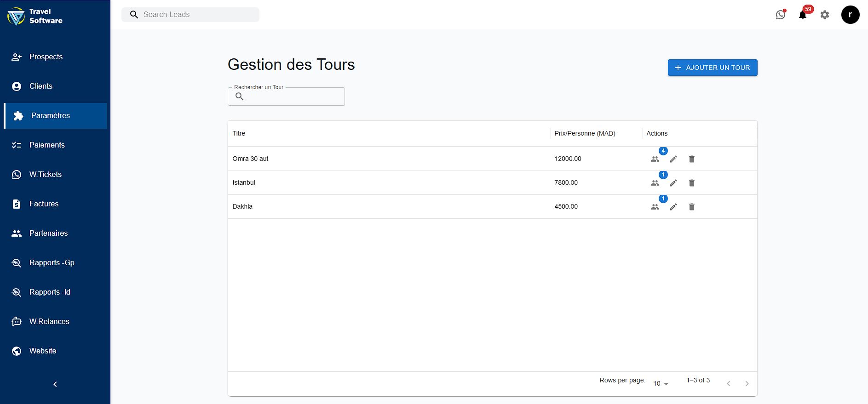Open the notifications bell

click(803, 15)
